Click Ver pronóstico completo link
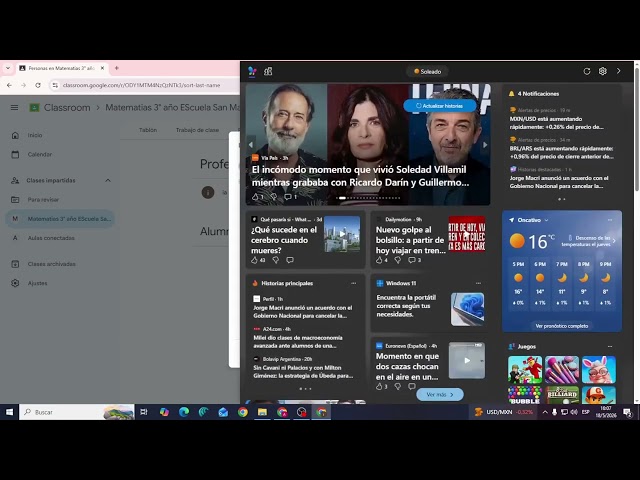Image resolution: width=640 pixels, height=480 pixels. 562,326
